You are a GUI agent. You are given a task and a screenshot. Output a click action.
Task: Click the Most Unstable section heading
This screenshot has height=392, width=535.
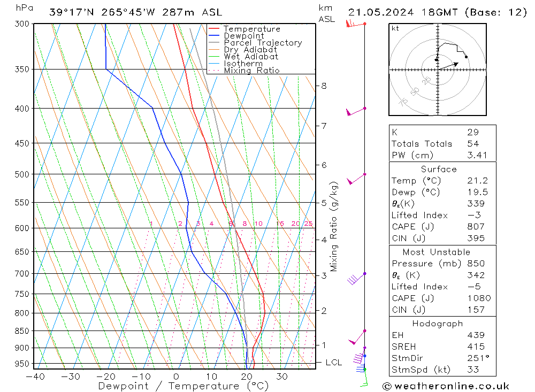click(437, 252)
